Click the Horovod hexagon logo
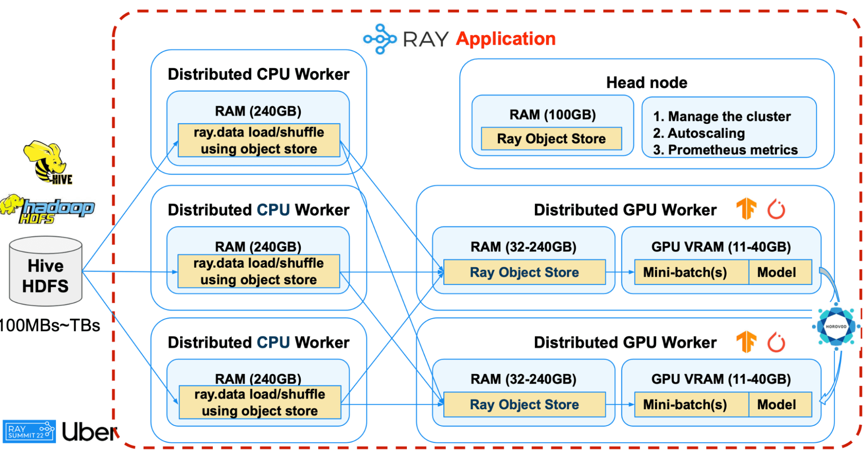The image size is (868, 451). [836, 326]
